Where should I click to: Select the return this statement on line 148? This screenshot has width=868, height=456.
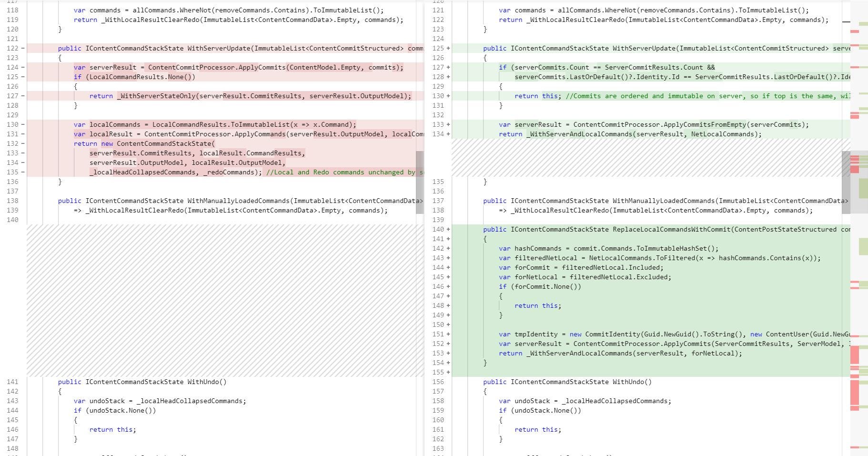pyautogui.click(x=536, y=305)
